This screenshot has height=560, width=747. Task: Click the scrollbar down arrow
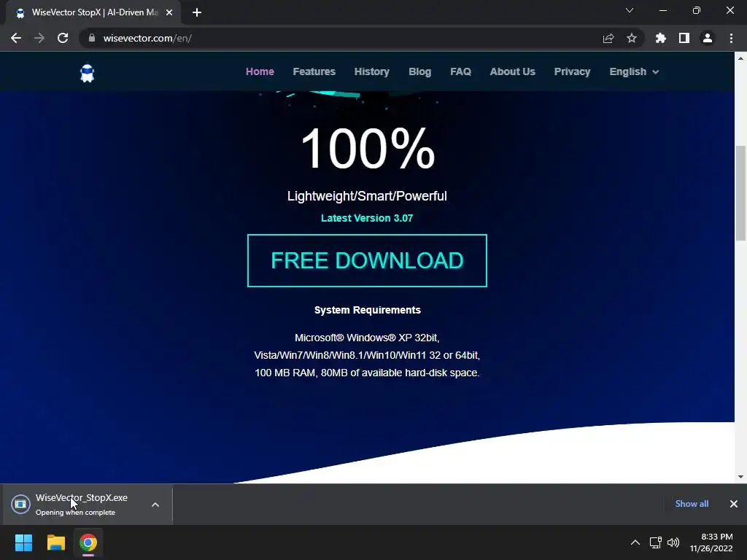(740, 477)
